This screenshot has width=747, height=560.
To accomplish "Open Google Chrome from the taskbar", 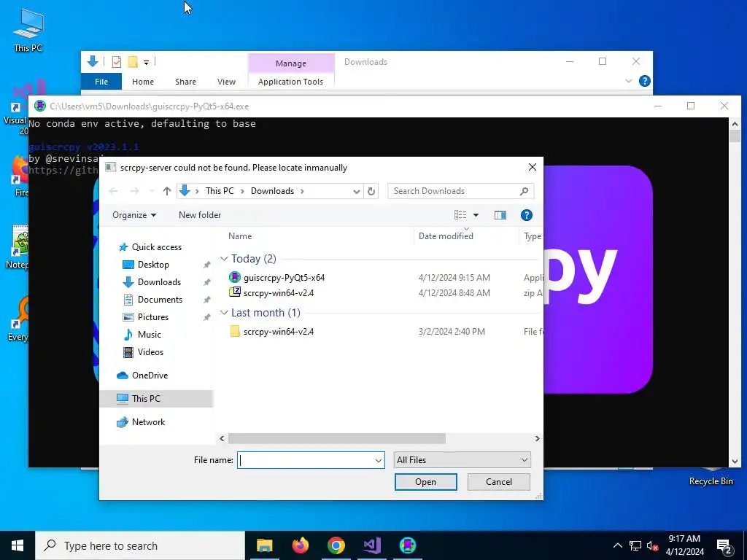I will [336, 545].
